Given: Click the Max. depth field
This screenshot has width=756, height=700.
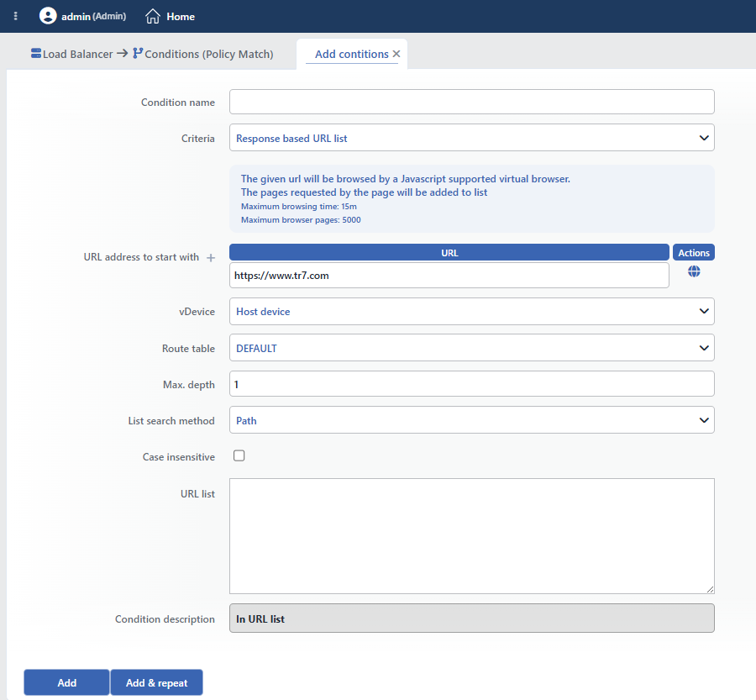Looking at the screenshot, I should [471, 384].
